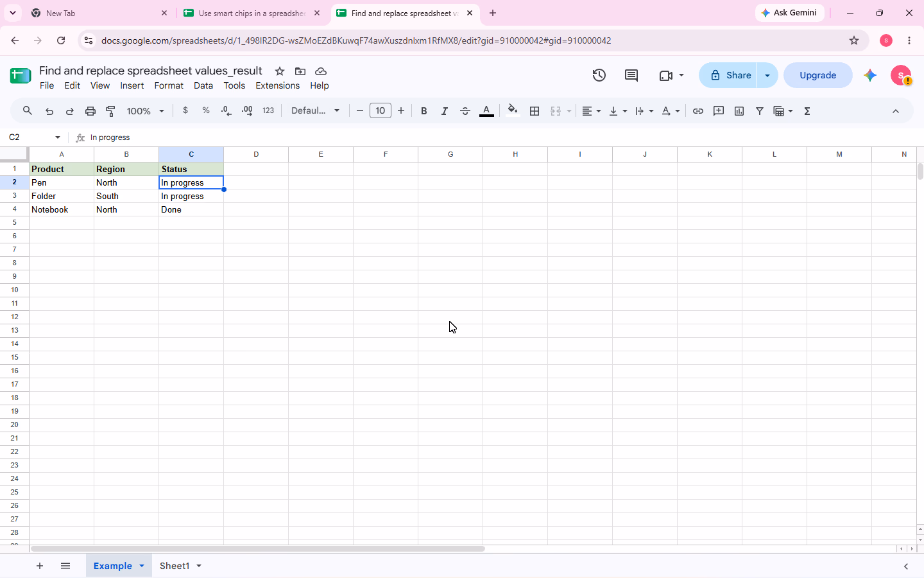Open the Format menu
Viewport: 924px width, 578px height.
coord(169,85)
